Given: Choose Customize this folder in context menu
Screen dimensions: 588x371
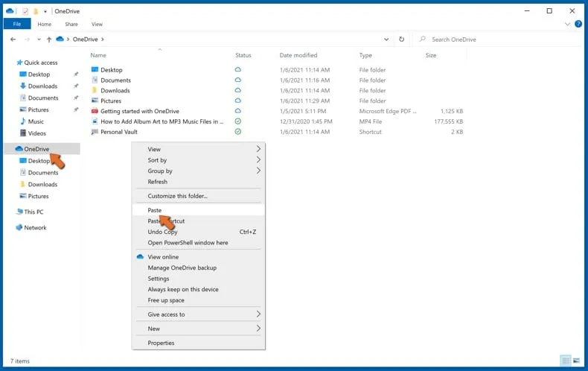Looking at the screenshot, I should coord(199,196).
